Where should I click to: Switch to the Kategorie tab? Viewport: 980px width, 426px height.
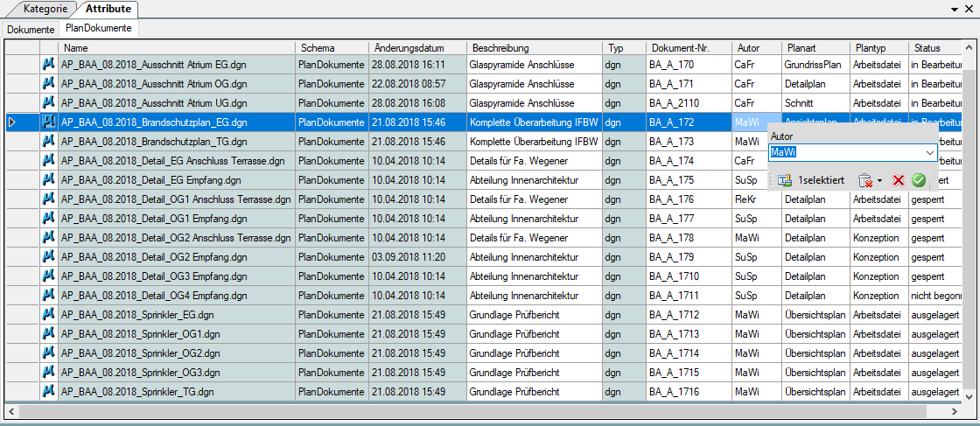click(45, 9)
